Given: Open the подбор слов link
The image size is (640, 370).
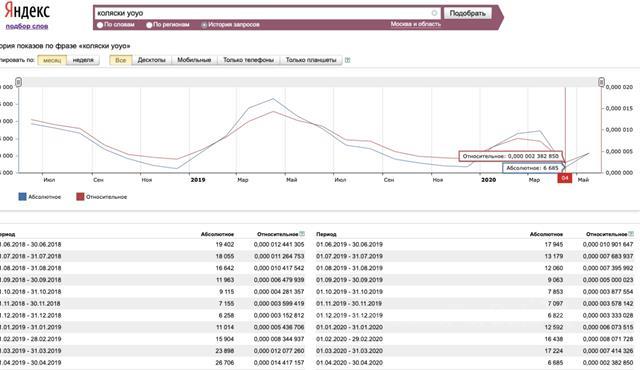Looking at the screenshot, I should coord(27,26).
